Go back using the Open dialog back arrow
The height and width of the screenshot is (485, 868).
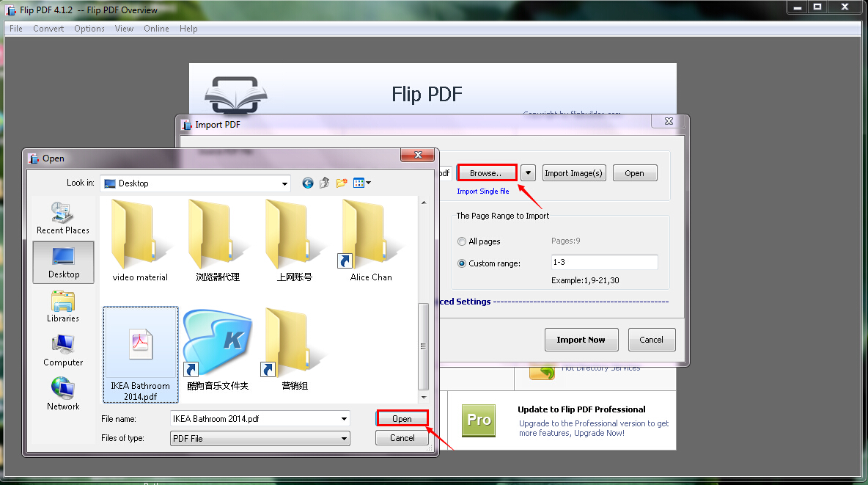(308, 183)
